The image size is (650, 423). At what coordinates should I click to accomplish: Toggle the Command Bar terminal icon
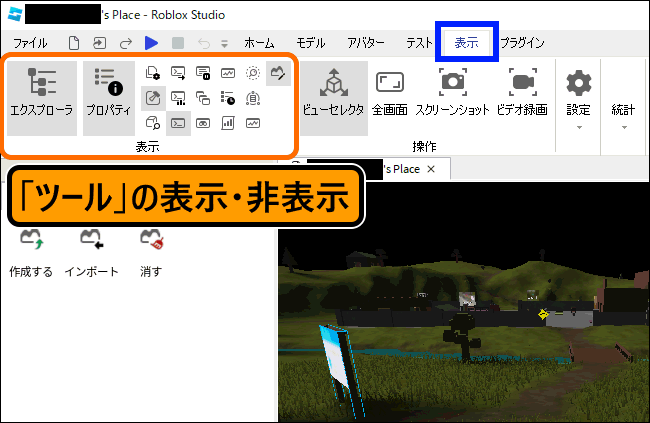coord(178,123)
